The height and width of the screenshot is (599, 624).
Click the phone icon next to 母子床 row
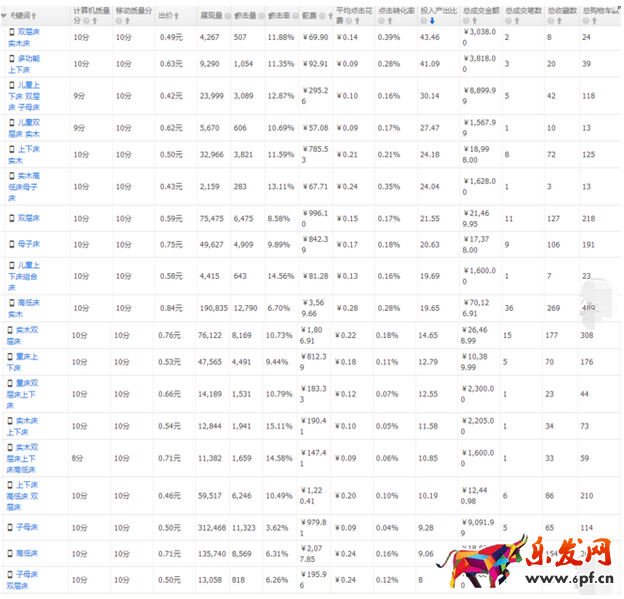[x=12, y=243]
